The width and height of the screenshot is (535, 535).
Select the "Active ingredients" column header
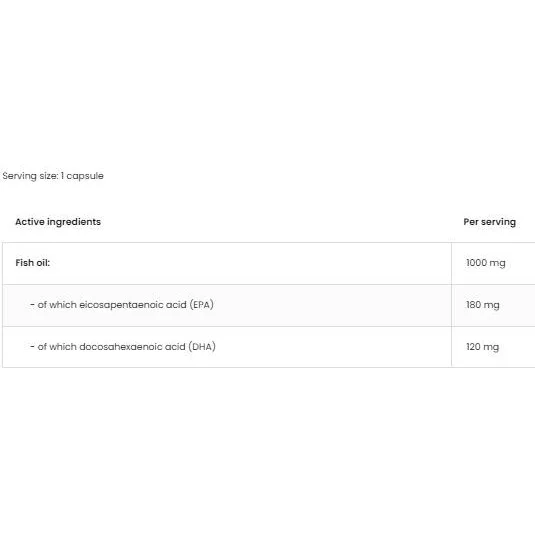(x=58, y=222)
